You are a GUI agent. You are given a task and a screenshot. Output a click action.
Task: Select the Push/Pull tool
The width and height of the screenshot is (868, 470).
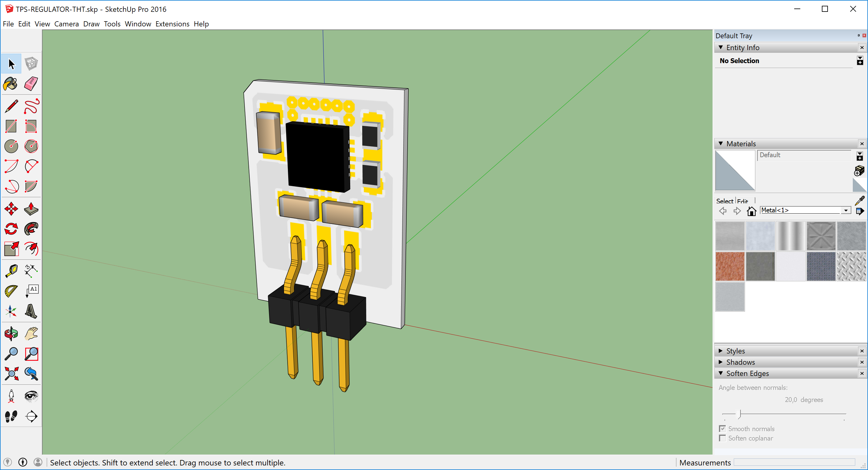(31, 209)
